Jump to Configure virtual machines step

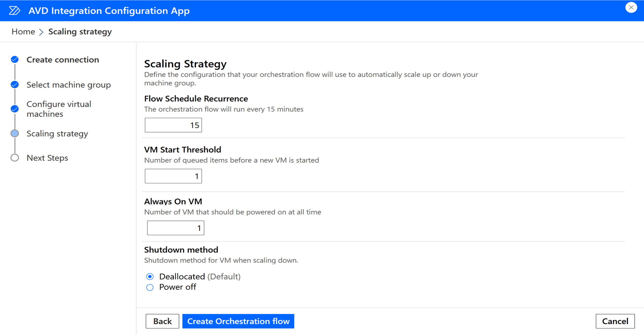[59, 109]
